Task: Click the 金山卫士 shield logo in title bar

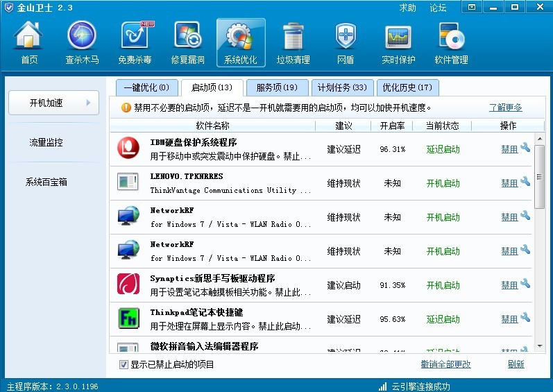Action: (8, 8)
